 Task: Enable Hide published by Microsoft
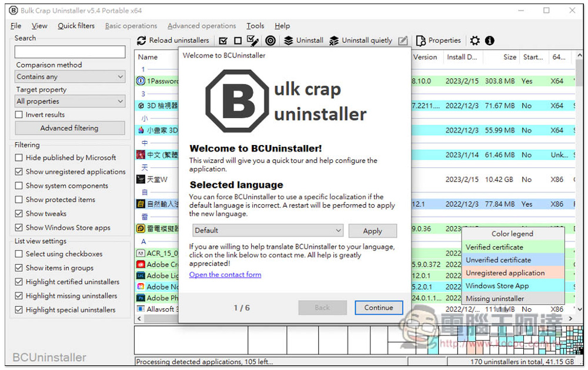click(19, 157)
